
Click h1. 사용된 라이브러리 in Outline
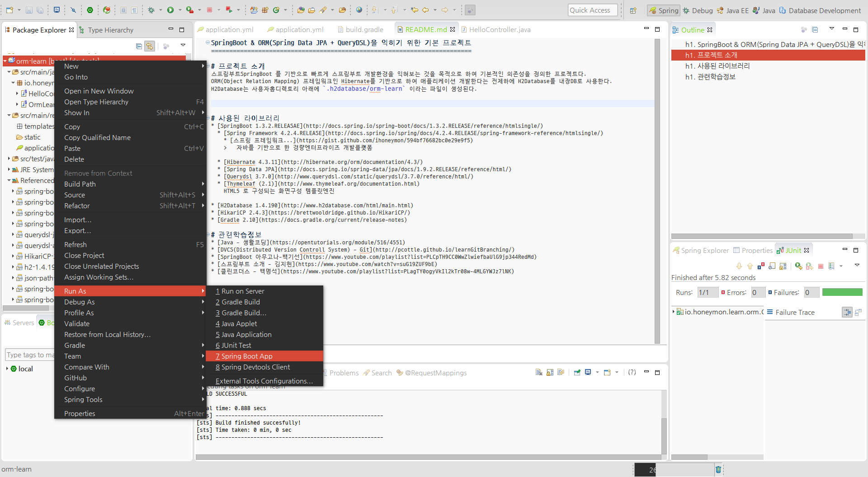tap(717, 65)
